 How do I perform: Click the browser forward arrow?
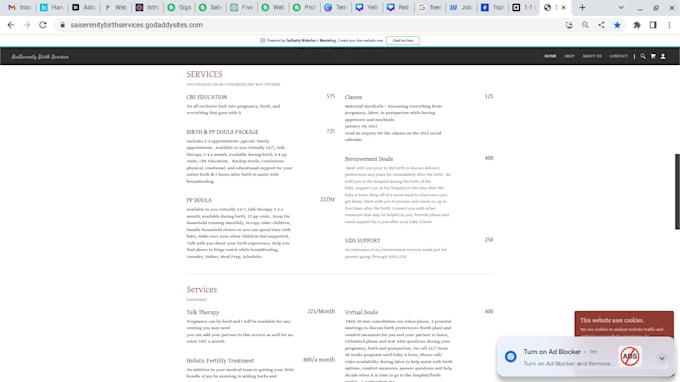coord(27,25)
